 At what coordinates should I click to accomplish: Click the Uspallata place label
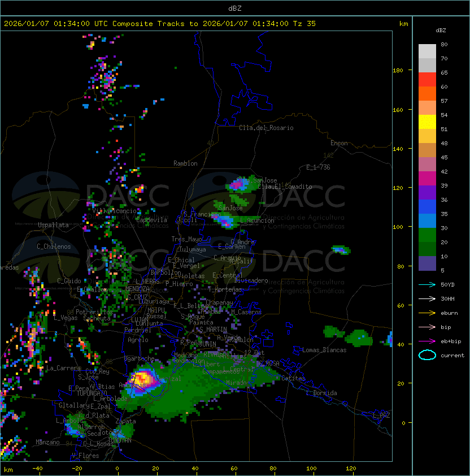click(53, 225)
